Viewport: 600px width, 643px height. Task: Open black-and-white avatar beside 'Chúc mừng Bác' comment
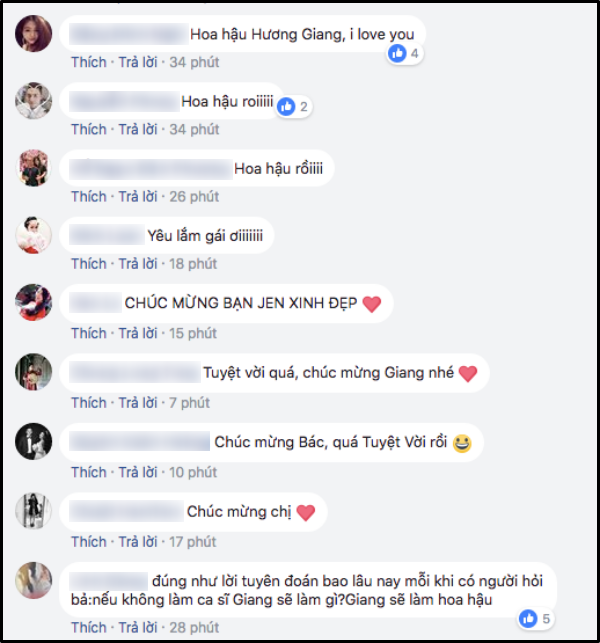pyautogui.click(x=34, y=442)
